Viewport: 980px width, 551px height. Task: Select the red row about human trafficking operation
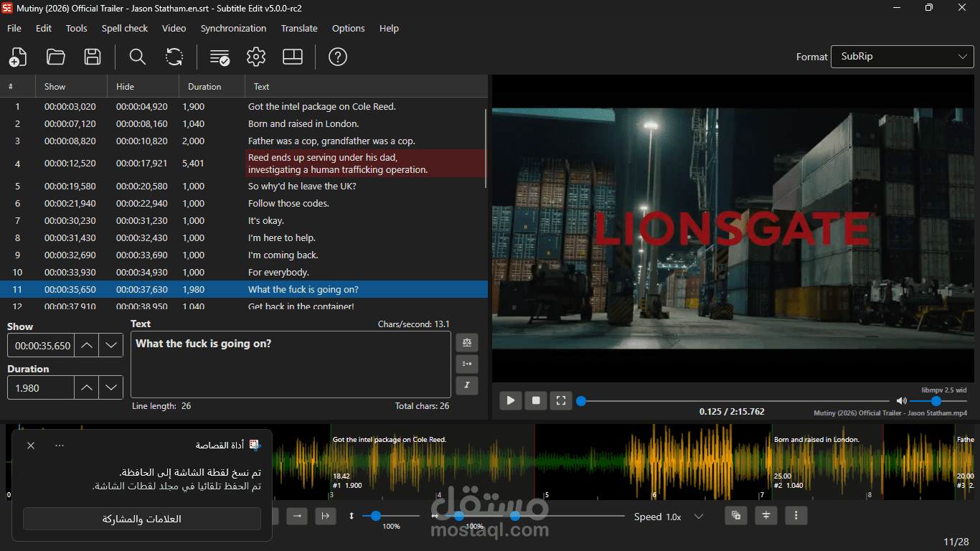243,164
